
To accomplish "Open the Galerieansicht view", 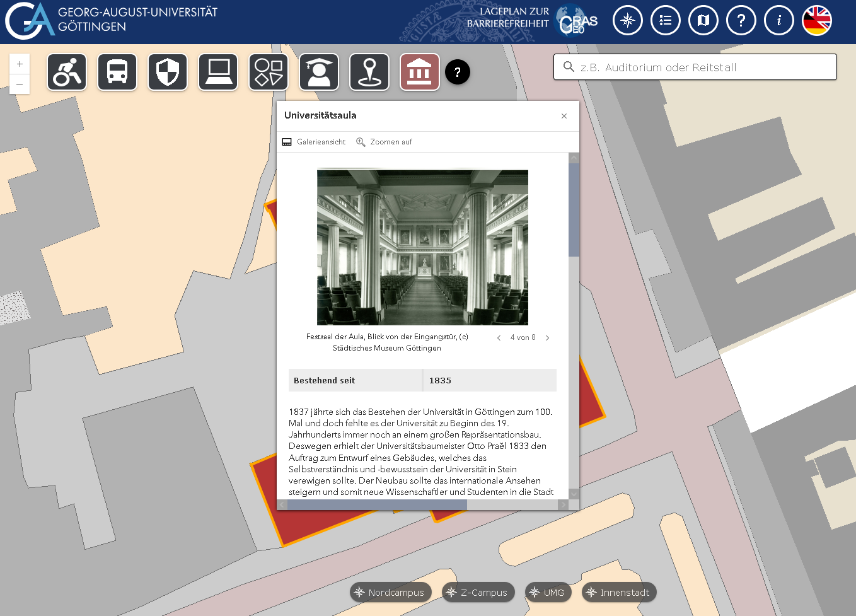I will coord(313,141).
